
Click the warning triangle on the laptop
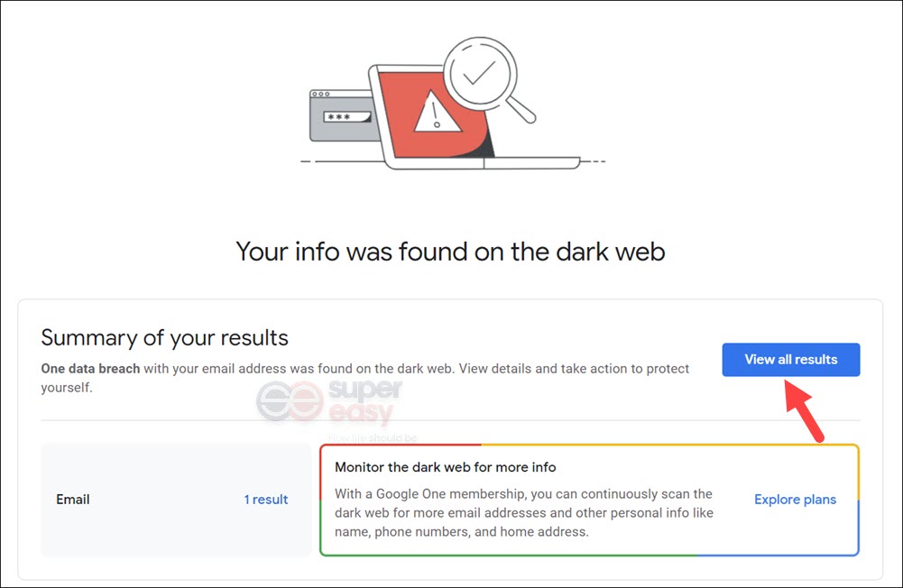[438, 111]
